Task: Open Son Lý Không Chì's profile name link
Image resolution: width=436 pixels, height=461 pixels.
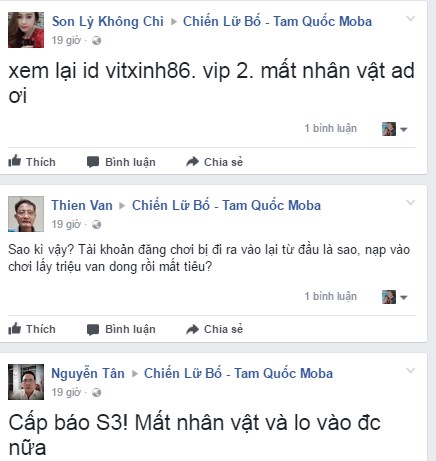Action: (x=108, y=22)
